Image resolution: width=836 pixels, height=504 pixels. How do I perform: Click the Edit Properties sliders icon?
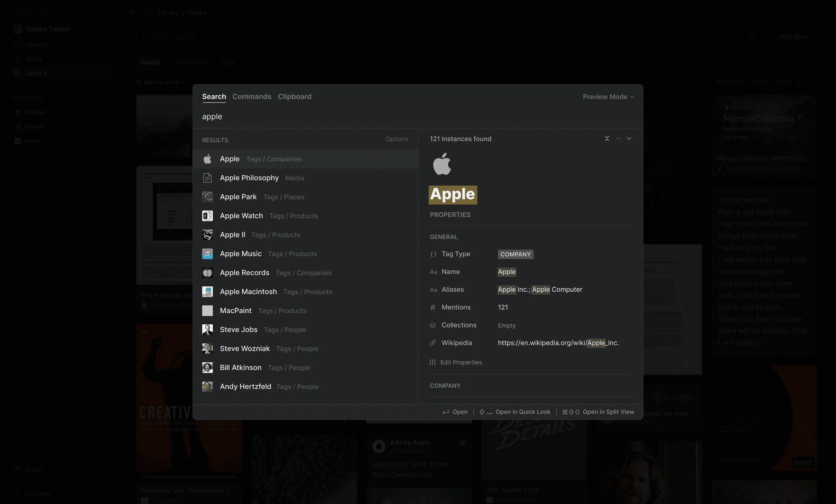coord(433,363)
